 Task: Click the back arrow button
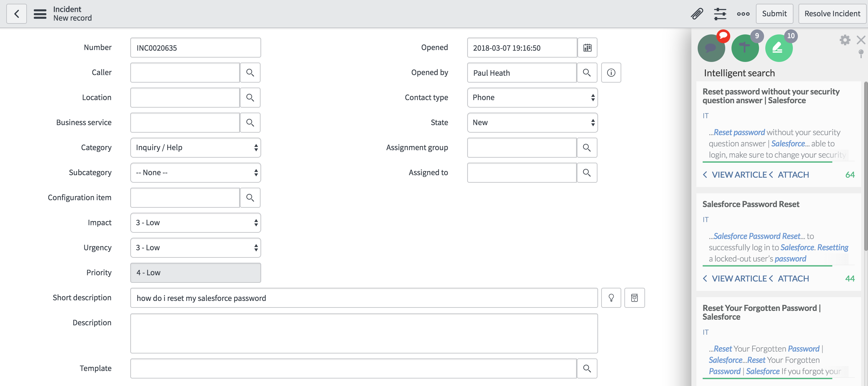(17, 14)
